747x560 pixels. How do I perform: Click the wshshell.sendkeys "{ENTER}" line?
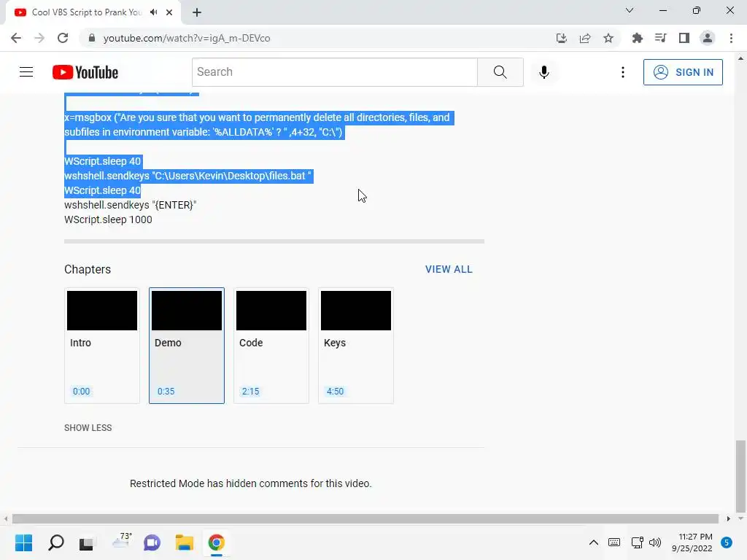coord(131,205)
